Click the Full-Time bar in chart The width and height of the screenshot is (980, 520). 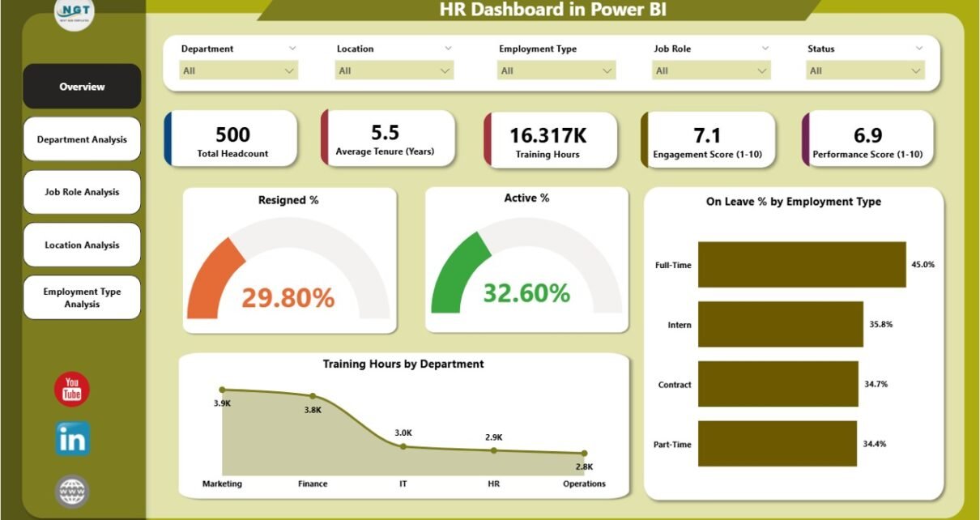(801, 264)
